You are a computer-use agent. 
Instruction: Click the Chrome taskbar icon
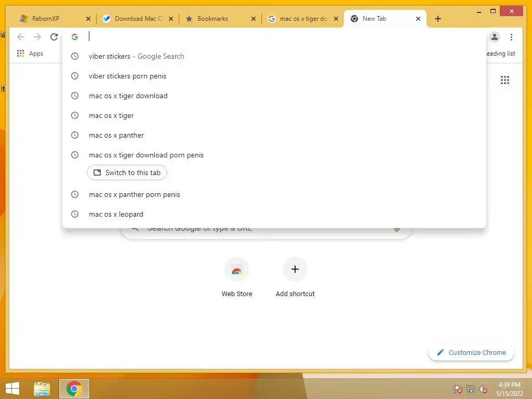tap(74, 389)
